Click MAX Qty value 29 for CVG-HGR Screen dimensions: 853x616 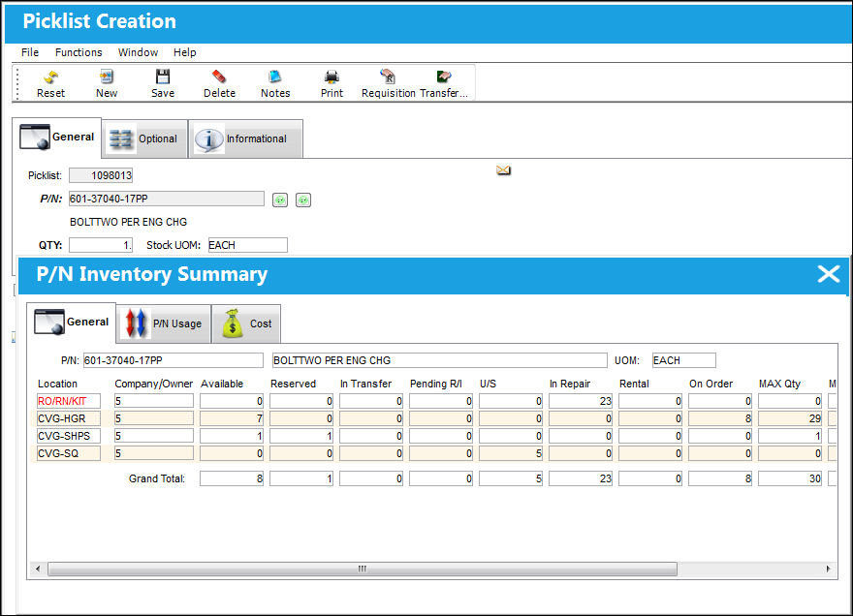tap(790, 418)
